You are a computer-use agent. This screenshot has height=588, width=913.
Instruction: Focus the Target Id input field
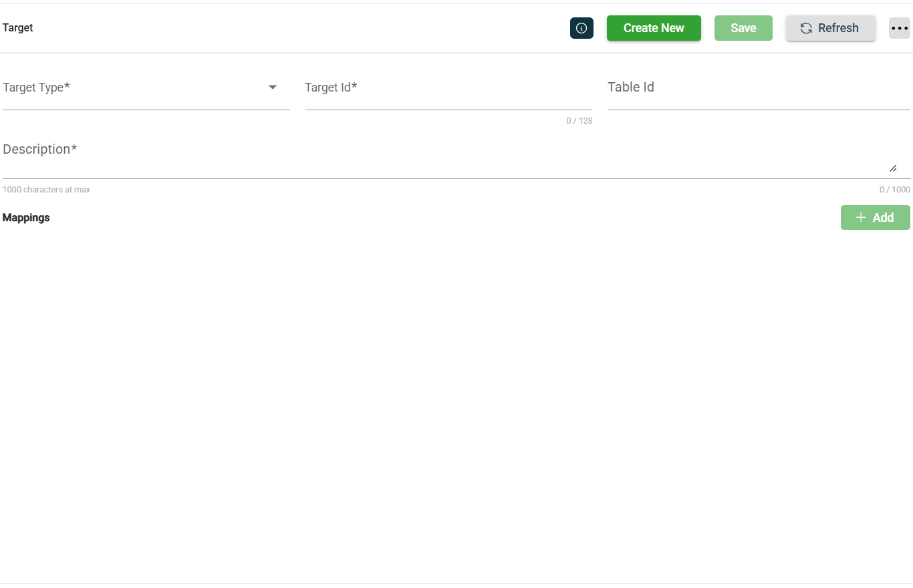pos(448,94)
